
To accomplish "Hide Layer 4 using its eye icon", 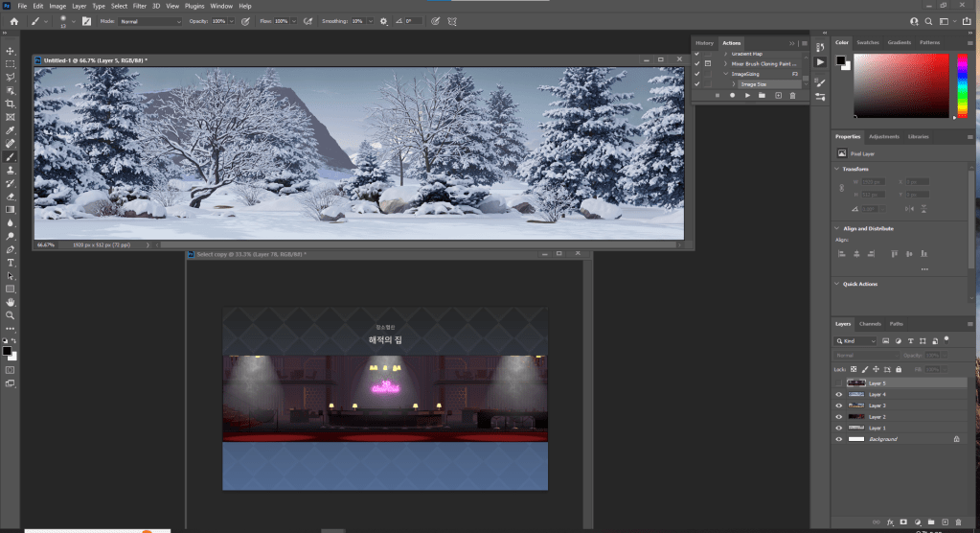I will [839, 394].
